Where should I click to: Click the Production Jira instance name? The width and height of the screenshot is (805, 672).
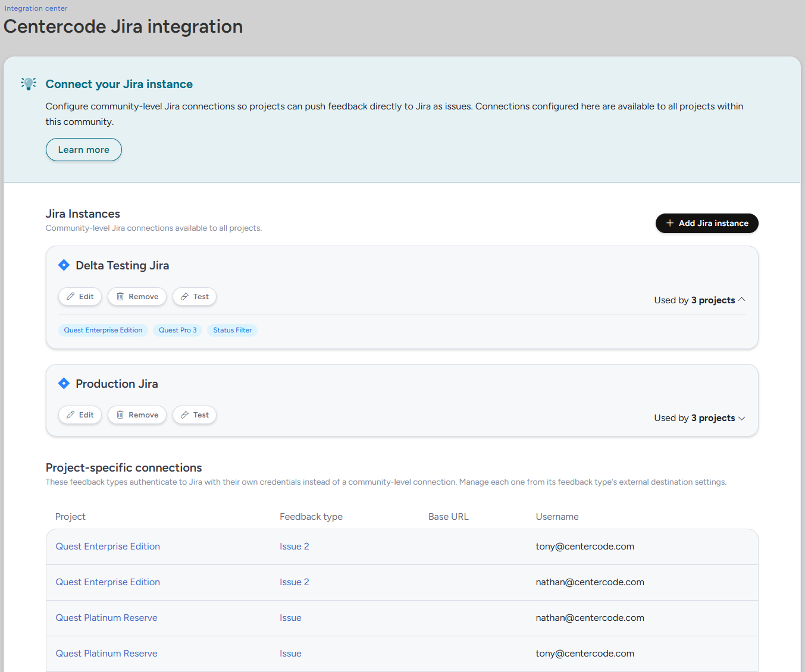point(117,384)
